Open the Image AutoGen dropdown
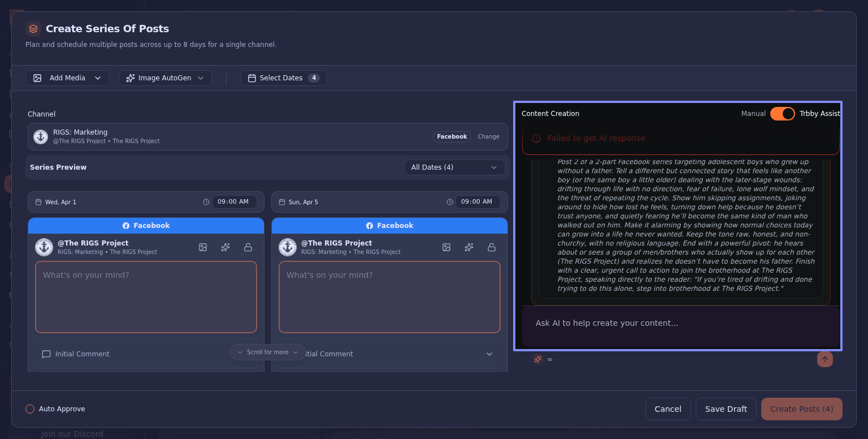Screen dimensions: 868x439 pos(165,78)
